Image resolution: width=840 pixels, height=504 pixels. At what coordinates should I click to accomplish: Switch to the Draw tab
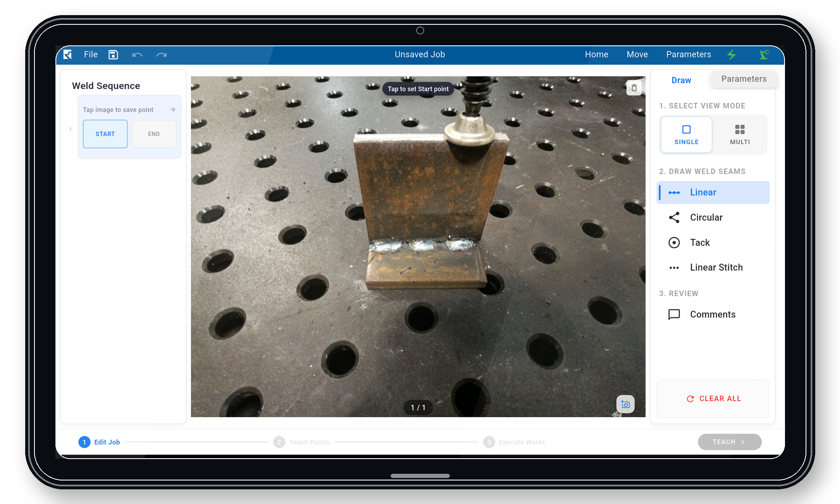[681, 80]
